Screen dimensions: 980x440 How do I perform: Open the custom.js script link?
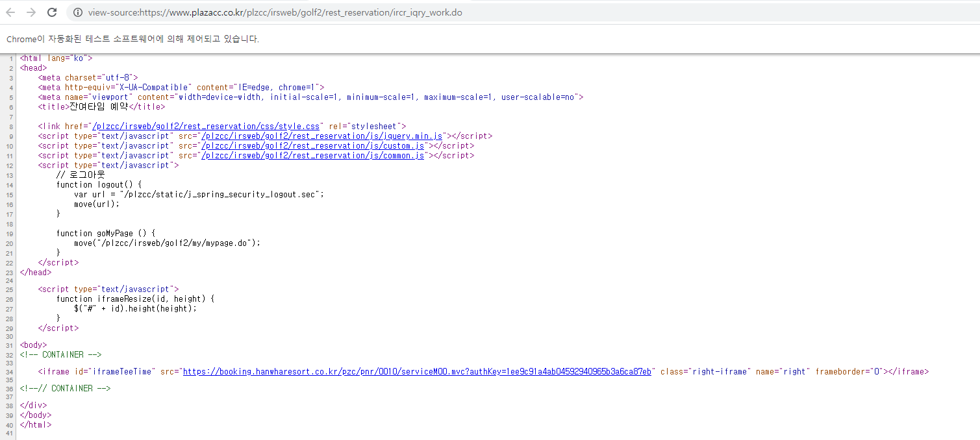pyautogui.click(x=313, y=146)
